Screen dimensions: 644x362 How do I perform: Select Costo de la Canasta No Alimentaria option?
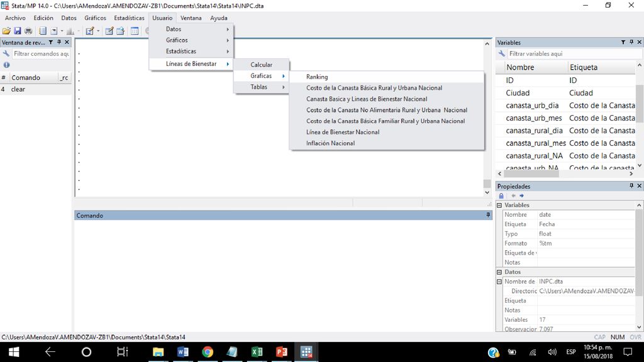point(387,110)
